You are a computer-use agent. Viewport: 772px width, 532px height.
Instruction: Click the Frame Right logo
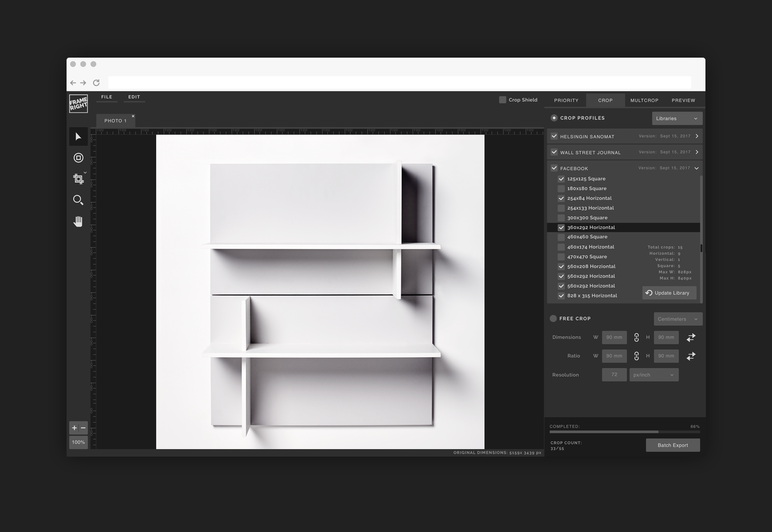[78, 104]
